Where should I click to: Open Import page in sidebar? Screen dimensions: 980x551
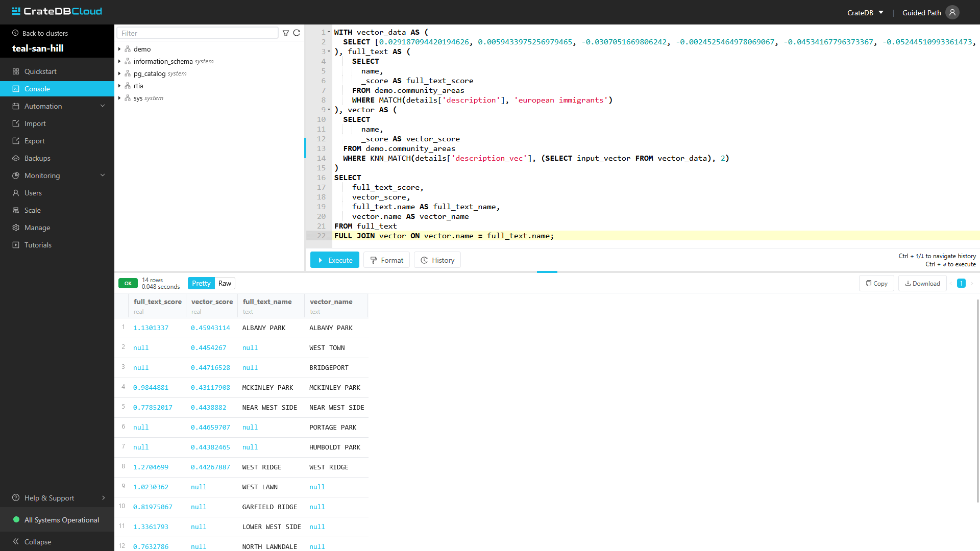pos(57,123)
